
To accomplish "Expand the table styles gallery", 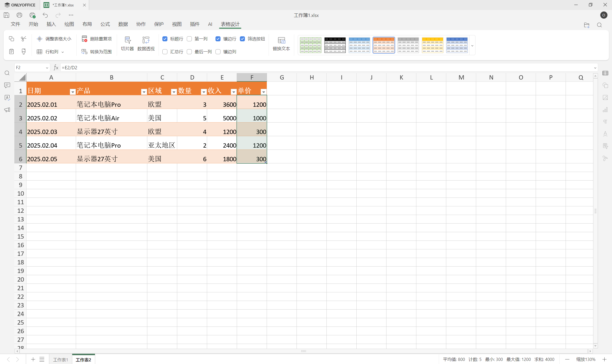I will [472, 45].
